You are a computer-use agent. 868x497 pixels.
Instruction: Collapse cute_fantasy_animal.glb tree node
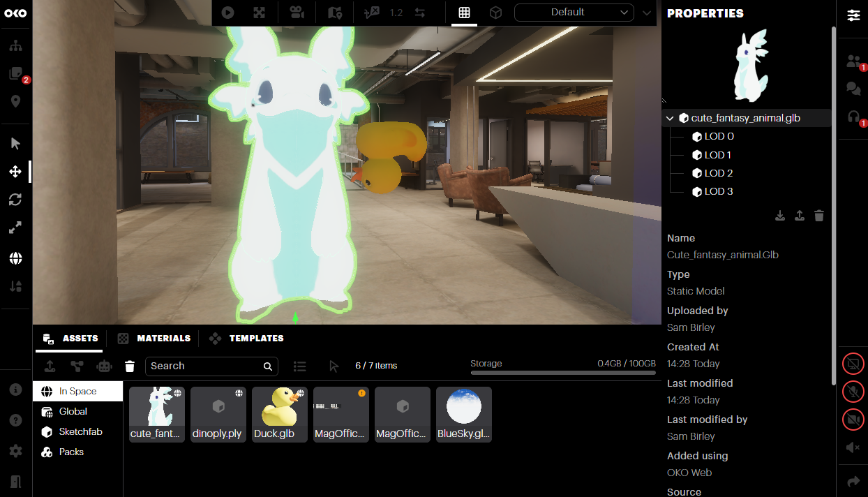(670, 119)
